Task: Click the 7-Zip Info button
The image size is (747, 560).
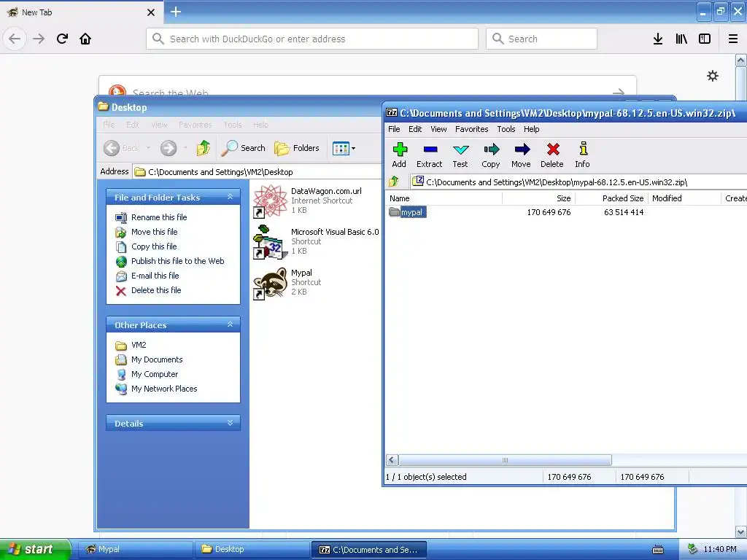Action: 582,155
